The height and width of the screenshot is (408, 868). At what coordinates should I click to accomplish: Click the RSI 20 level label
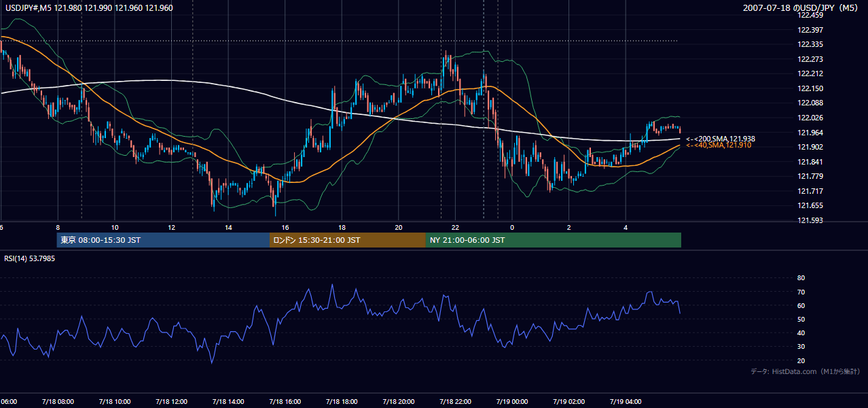[x=801, y=360]
